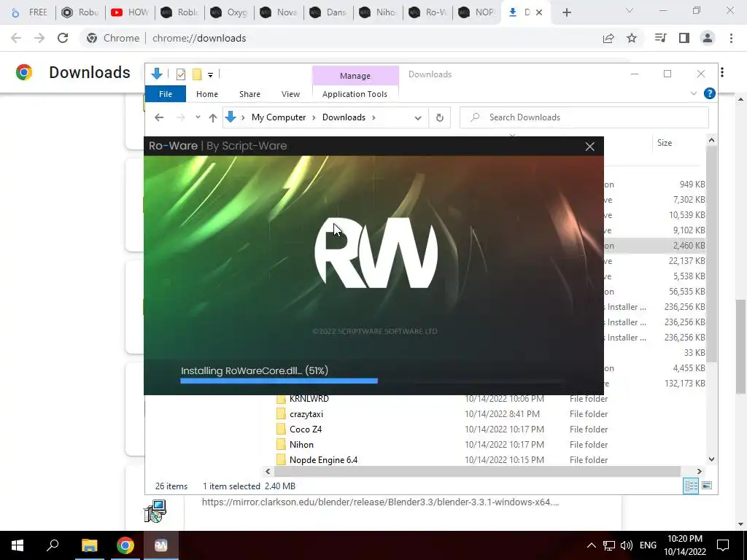Switch Explorer to large icons view

tap(707, 486)
